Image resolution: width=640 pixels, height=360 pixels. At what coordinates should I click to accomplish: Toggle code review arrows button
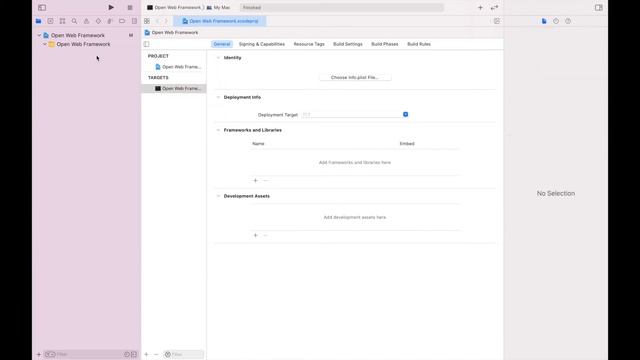pyautogui.click(x=494, y=7)
